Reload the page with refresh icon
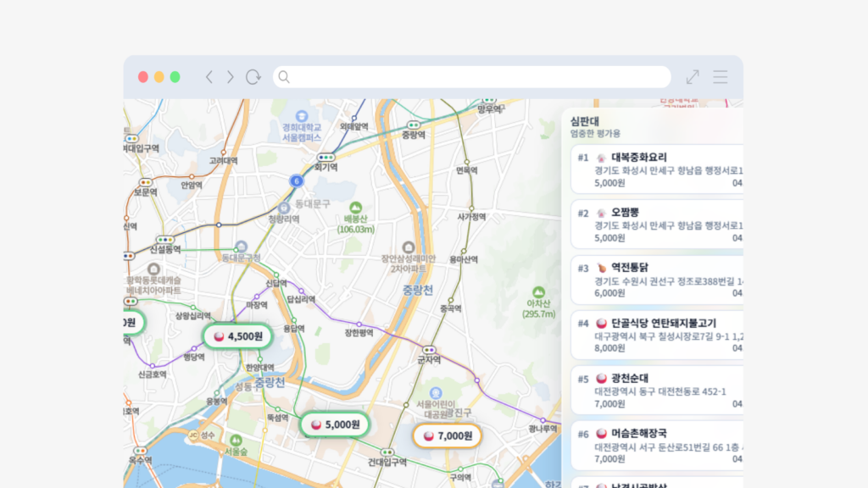 pos(253,77)
